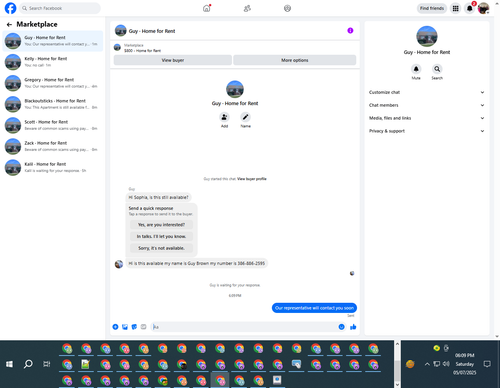This screenshot has height=388, width=500.
Task: Send quick response 'Yes, are you interested?'
Action: click(x=161, y=225)
